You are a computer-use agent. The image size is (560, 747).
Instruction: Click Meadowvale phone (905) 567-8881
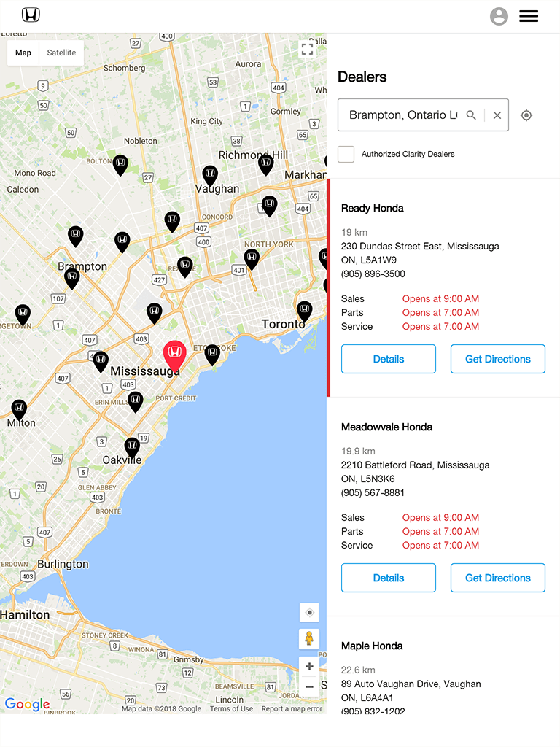[x=373, y=492]
